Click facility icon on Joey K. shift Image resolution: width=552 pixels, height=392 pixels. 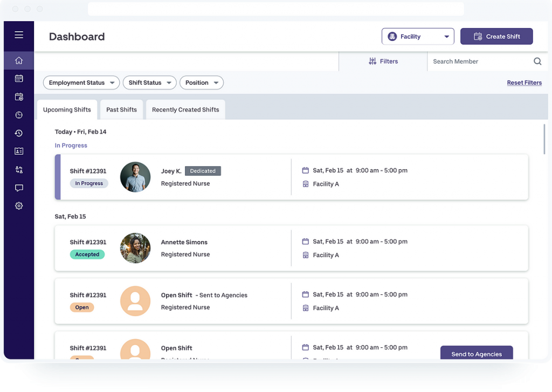point(305,184)
